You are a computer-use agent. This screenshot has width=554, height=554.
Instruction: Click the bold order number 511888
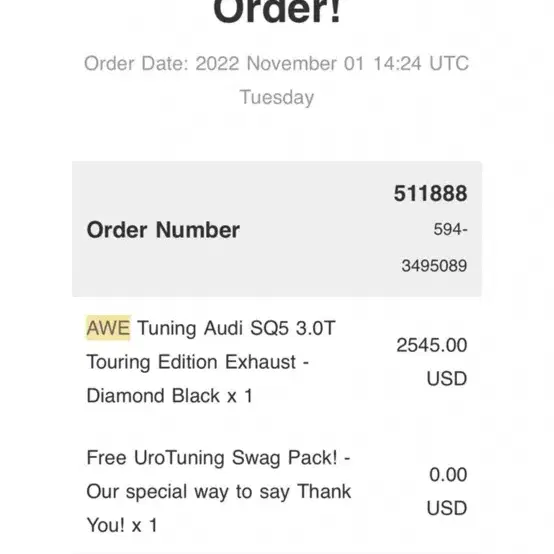point(430,193)
